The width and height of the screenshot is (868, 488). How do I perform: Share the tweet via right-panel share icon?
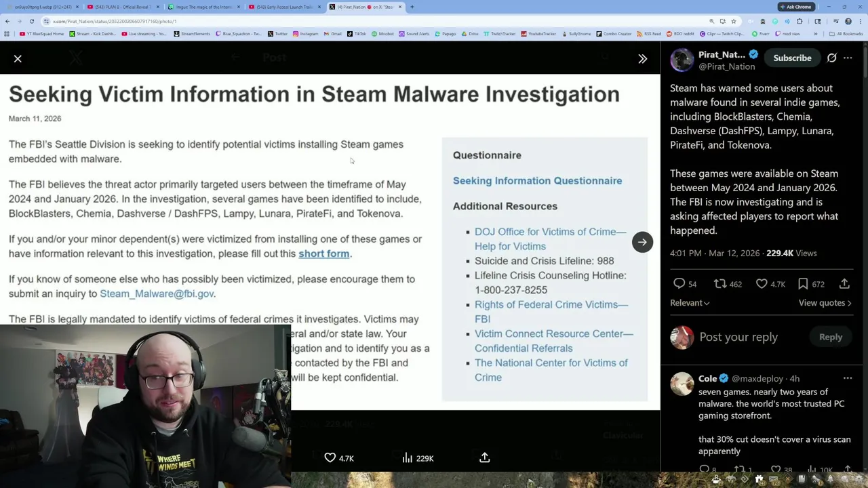coord(844,284)
